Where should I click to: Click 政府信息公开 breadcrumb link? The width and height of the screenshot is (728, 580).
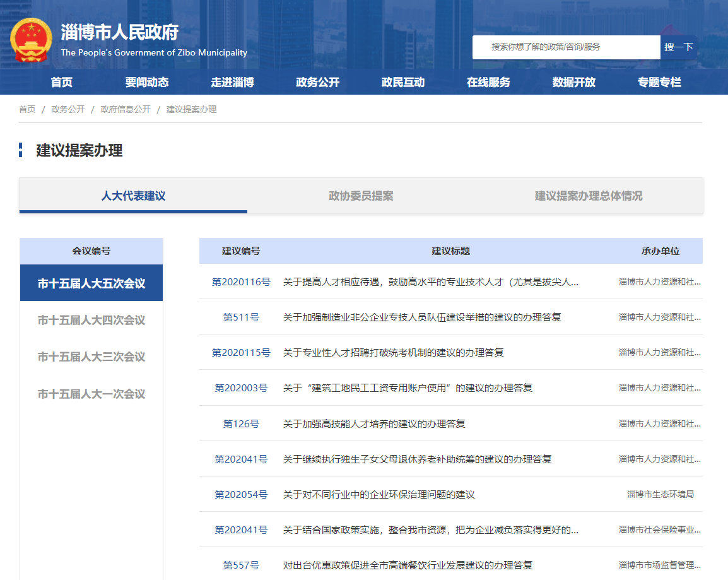(x=126, y=109)
